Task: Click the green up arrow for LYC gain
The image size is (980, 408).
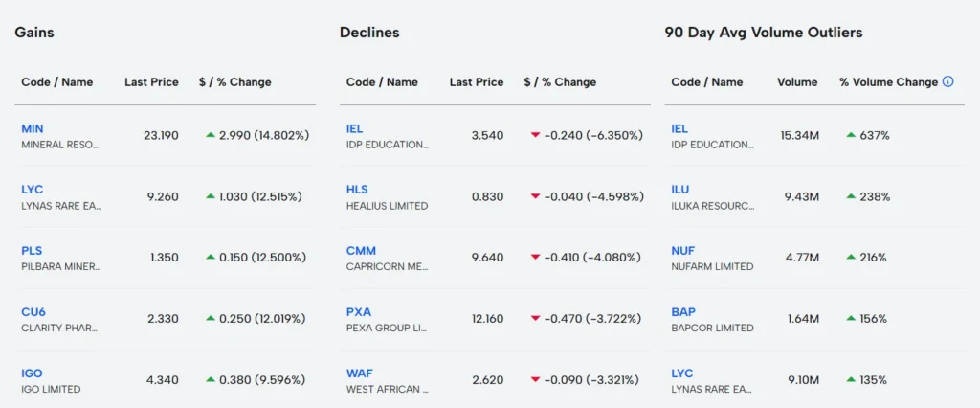Action: pos(211,197)
